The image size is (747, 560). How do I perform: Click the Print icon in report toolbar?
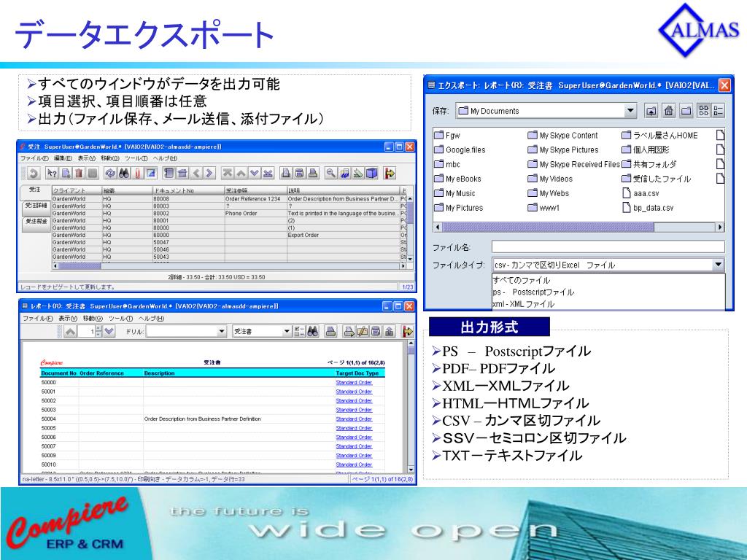(x=330, y=332)
